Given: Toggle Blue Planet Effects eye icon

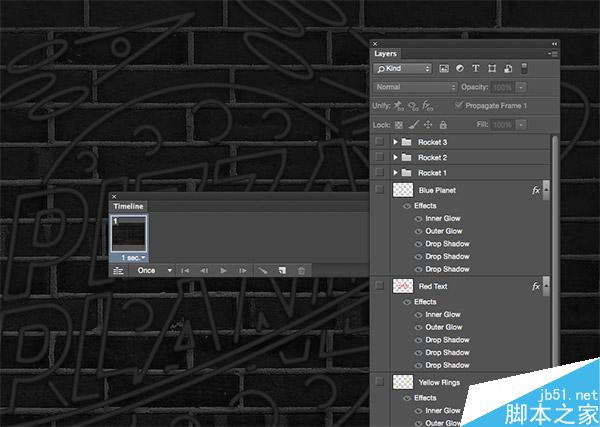Looking at the screenshot, I should point(407,206).
